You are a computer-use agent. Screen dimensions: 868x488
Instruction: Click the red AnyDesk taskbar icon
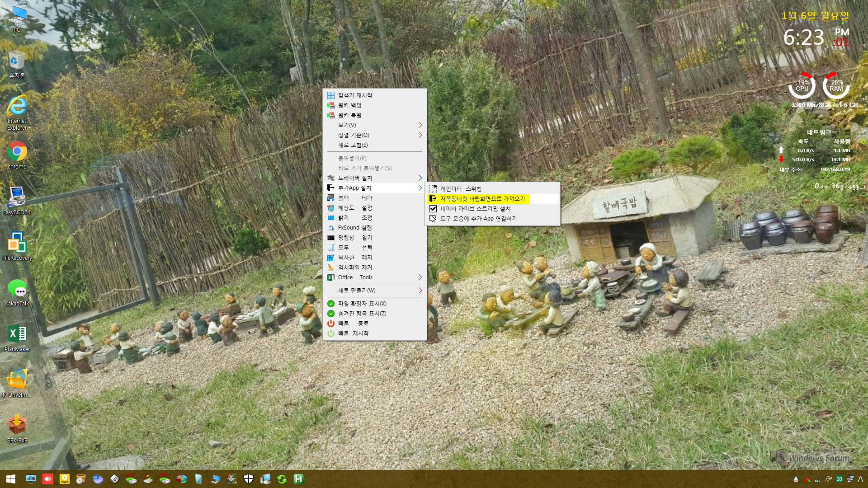coord(47,479)
